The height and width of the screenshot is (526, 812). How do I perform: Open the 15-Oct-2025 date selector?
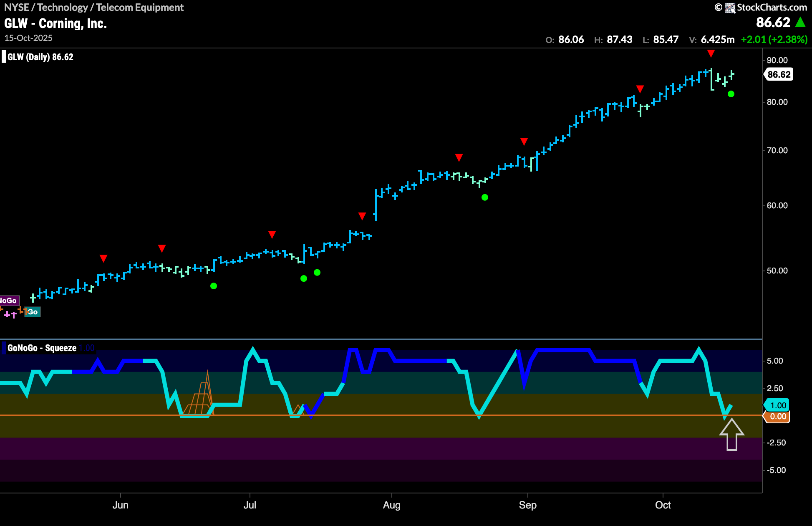(x=28, y=38)
